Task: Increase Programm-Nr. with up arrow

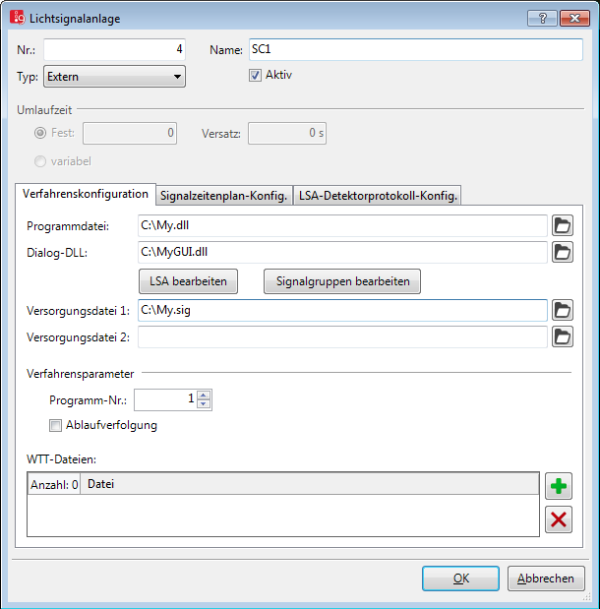Action: (204, 395)
